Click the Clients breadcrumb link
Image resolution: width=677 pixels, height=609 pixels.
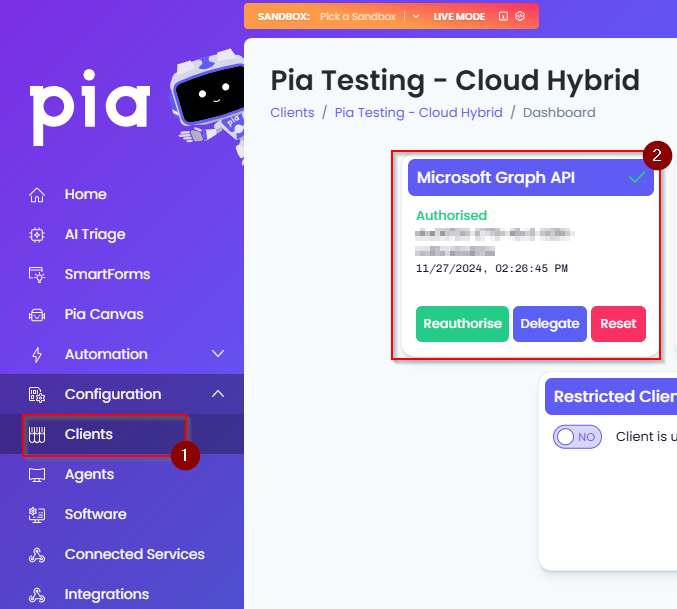292,113
